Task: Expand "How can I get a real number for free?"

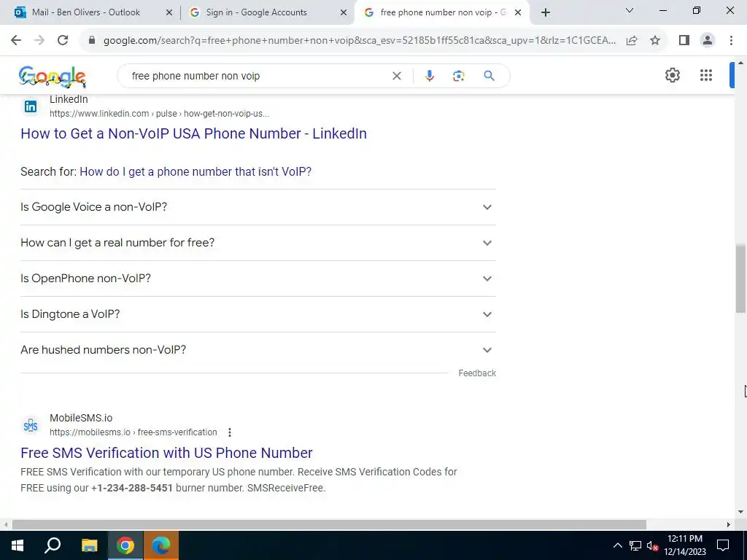Action: pyautogui.click(x=258, y=243)
